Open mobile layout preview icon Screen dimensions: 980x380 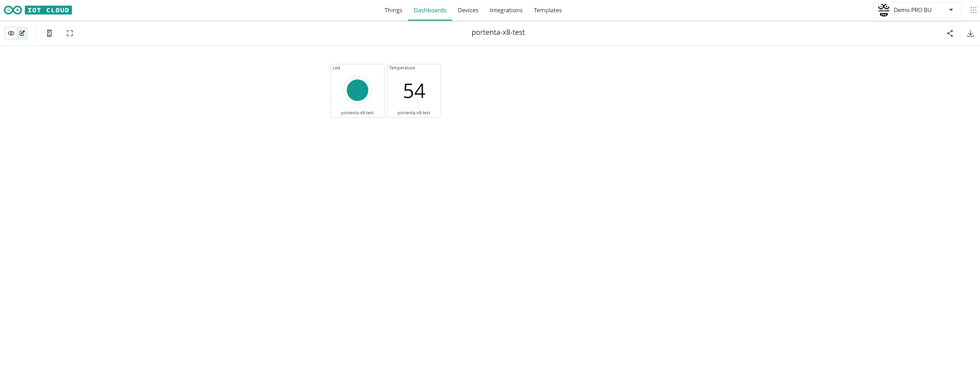click(x=49, y=33)
